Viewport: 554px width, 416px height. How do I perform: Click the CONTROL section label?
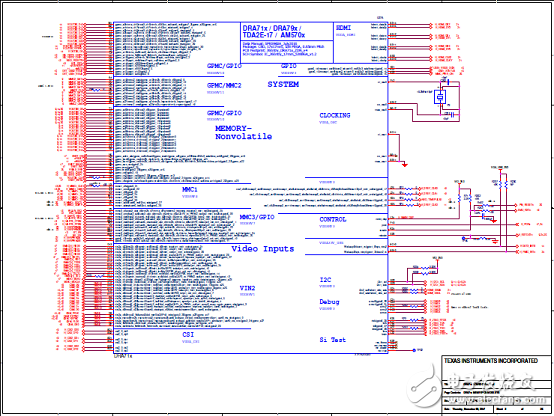(x=333, y=219)
